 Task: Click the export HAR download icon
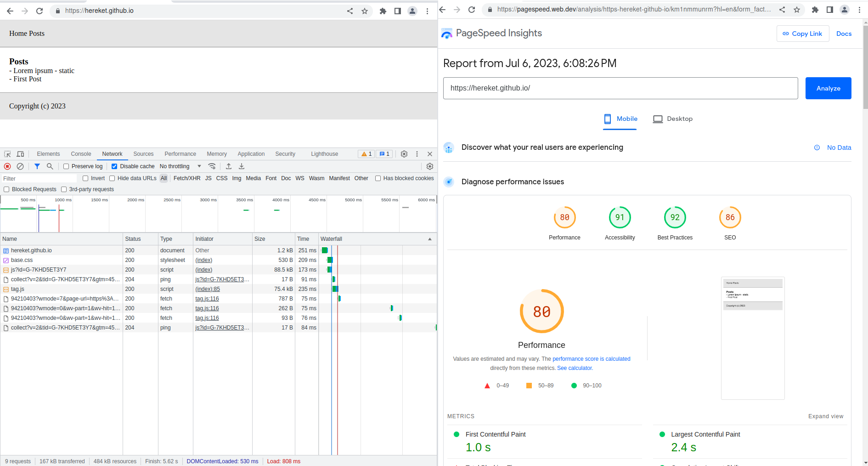click(x=242, y=166)
